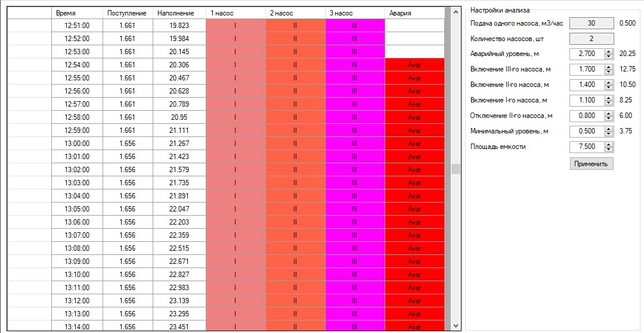
Task: Click row header of 12:55:00 row
Action: (30, 78)
